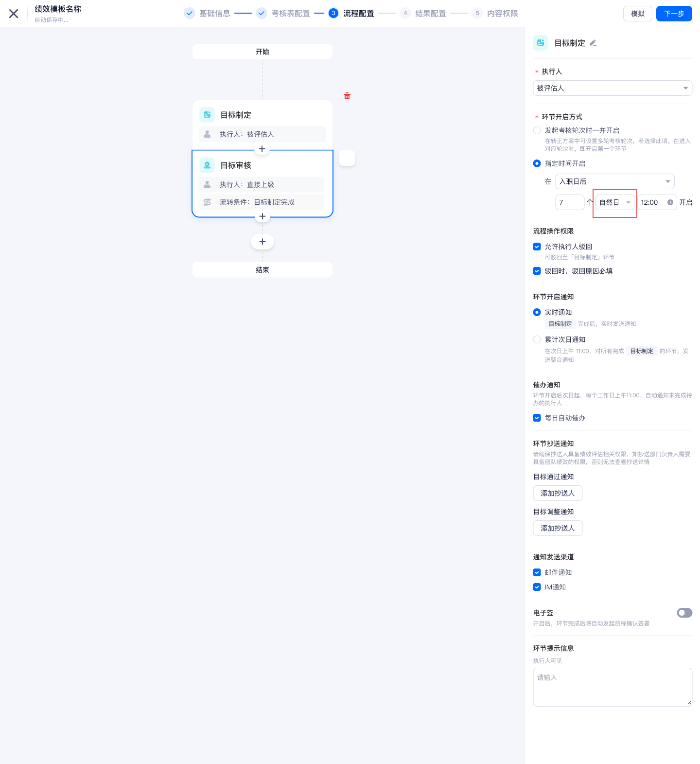Uncheck 驳回时，驳回原因必填 checkbox
The height and width of the screenshot is (764, 700).
click(537, 271)
